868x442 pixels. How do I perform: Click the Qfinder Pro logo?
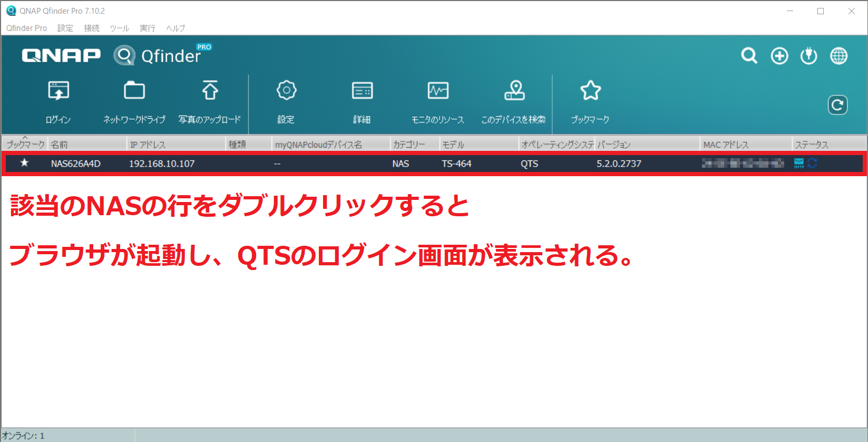163,55
